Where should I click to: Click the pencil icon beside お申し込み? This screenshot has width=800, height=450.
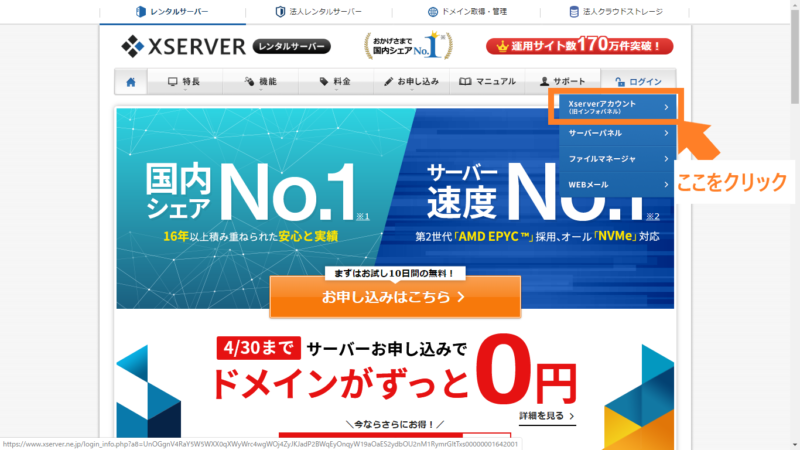coord(388,82)
